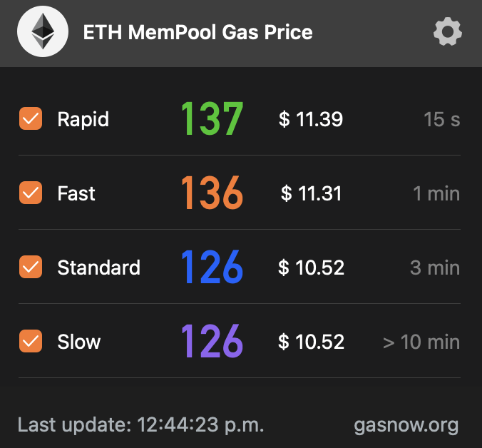482x448 pixels.
Task: Open the gasnow.org link
Action: point(406,425)
